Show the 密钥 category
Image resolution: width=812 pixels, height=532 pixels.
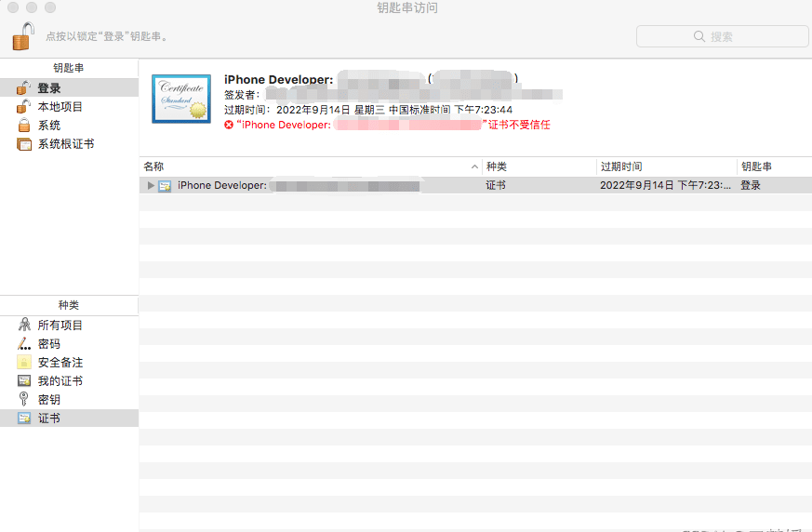click(x=70, y=400)
